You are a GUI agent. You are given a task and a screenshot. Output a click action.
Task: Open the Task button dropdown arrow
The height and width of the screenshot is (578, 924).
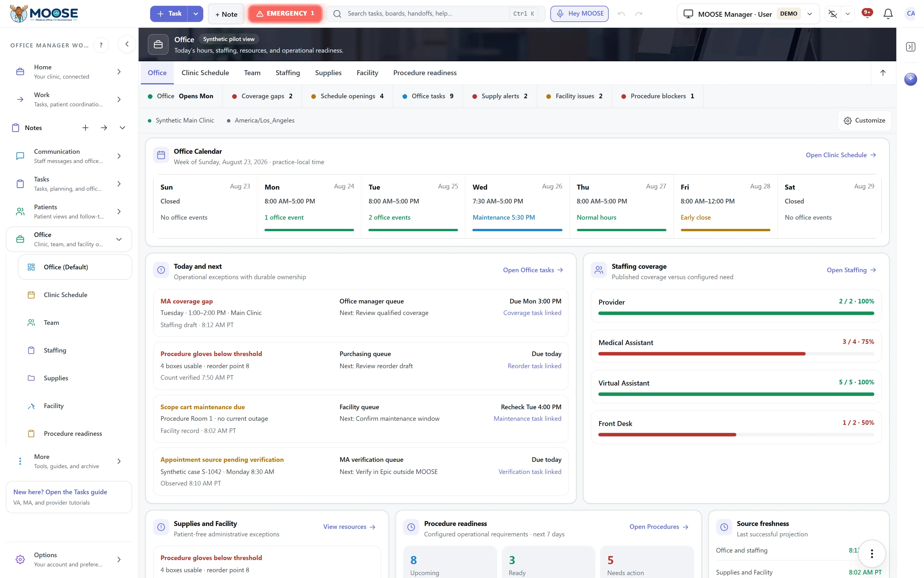click(195, 14)
